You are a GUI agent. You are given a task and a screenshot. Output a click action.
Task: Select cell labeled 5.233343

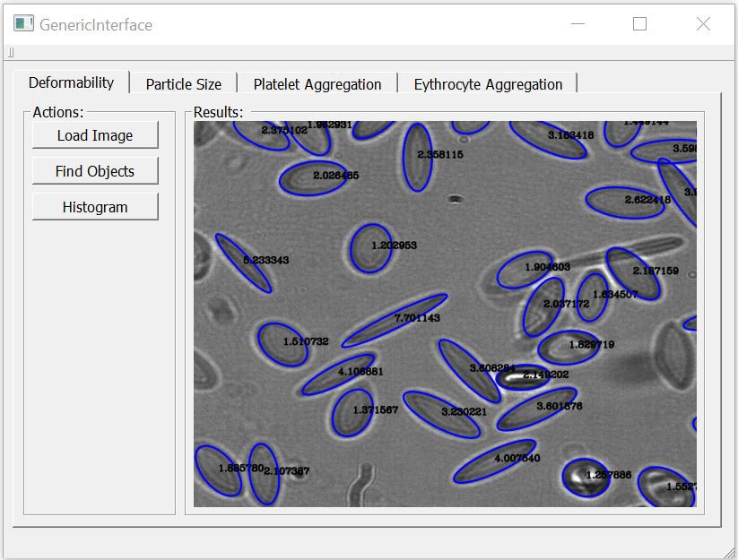243,263
